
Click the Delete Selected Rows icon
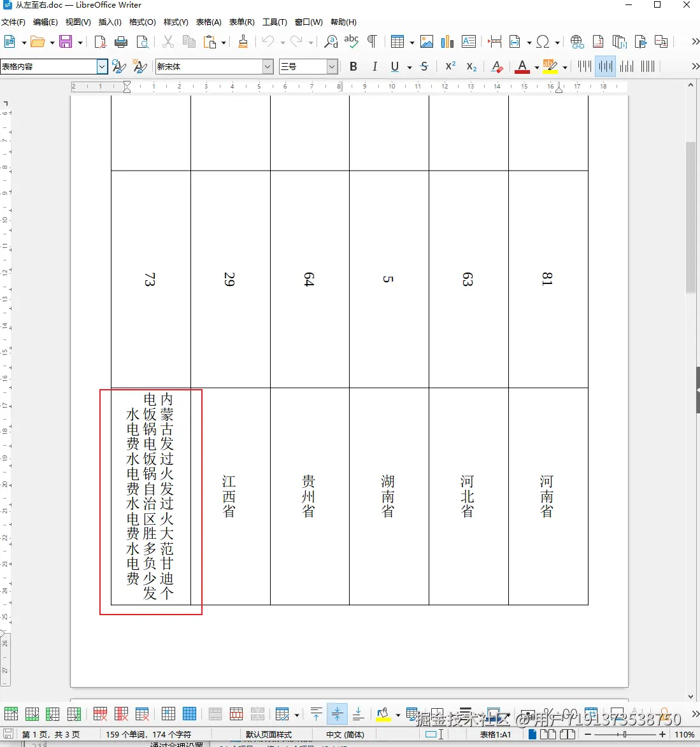100,714
